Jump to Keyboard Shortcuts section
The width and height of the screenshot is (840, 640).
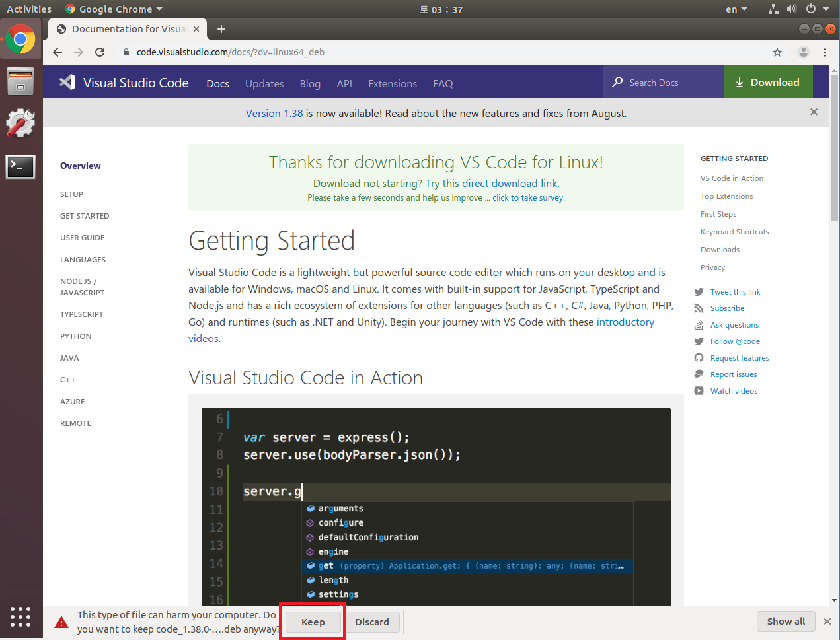coord(734,232)
